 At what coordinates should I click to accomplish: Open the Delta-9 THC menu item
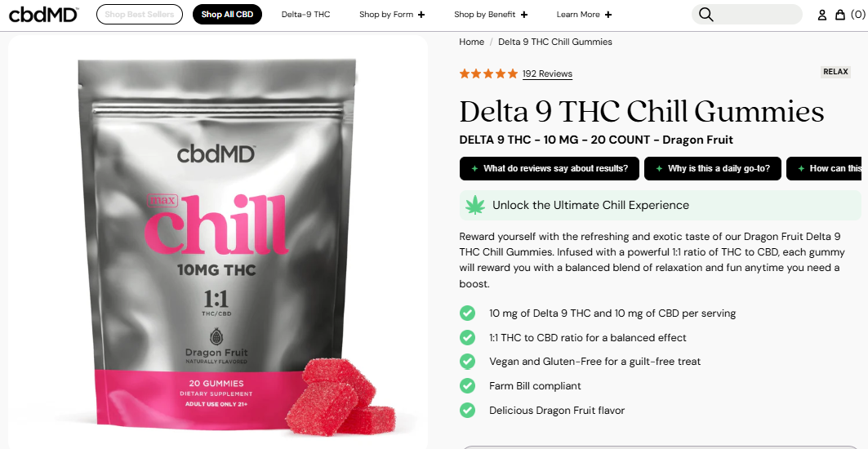[x=305, y=15]
